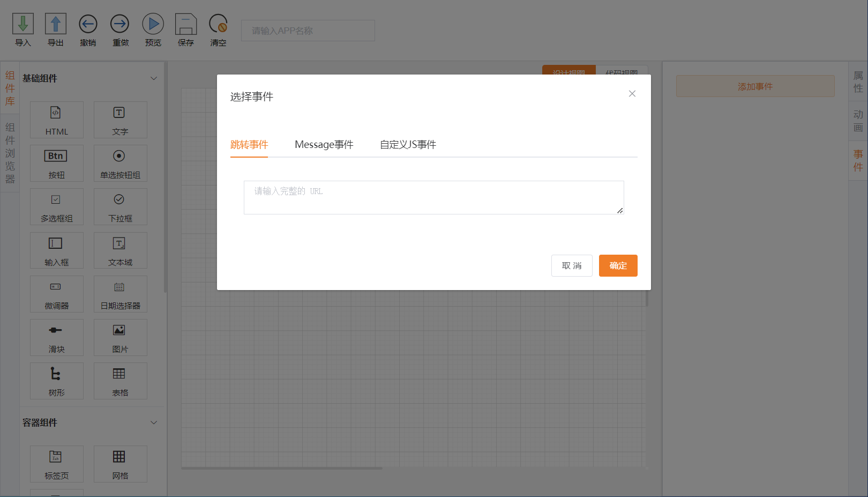Select the 滑块 slider component
The height and width of the screenshot is (497, 868).
(57, 337)
